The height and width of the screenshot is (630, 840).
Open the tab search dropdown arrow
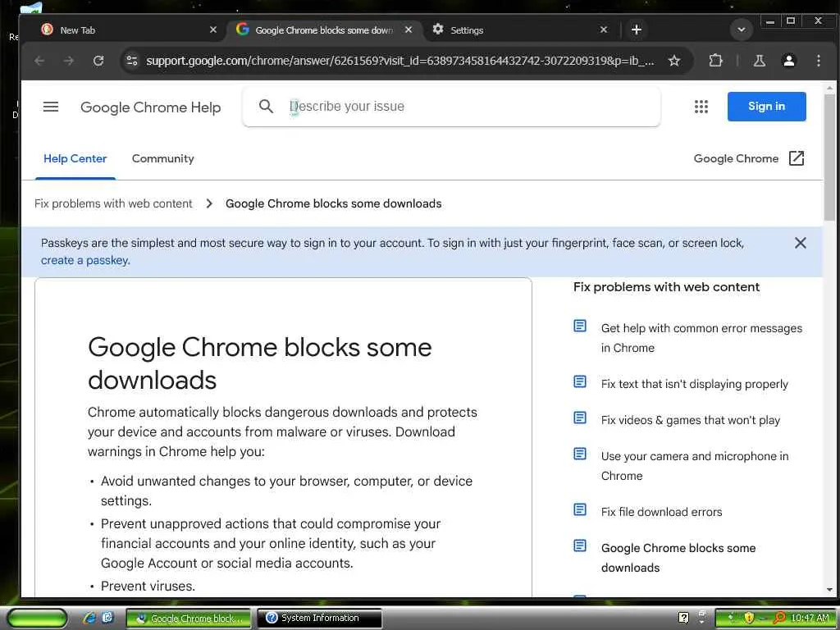coord(742,30)
